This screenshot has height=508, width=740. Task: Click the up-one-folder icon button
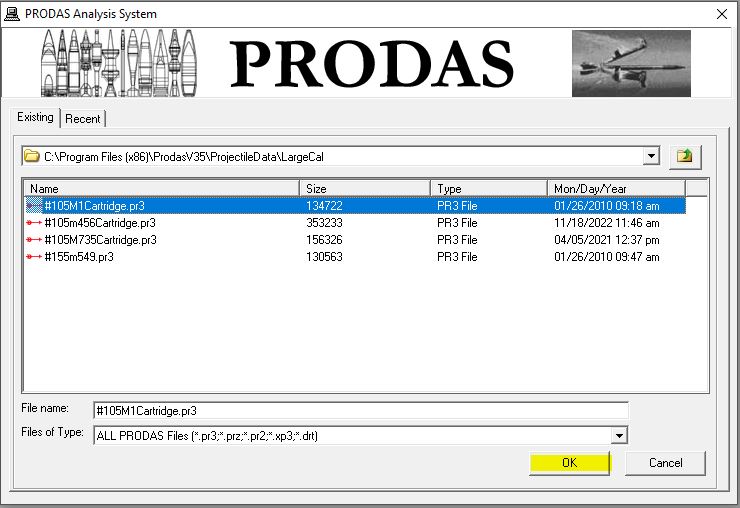point(685,156)
